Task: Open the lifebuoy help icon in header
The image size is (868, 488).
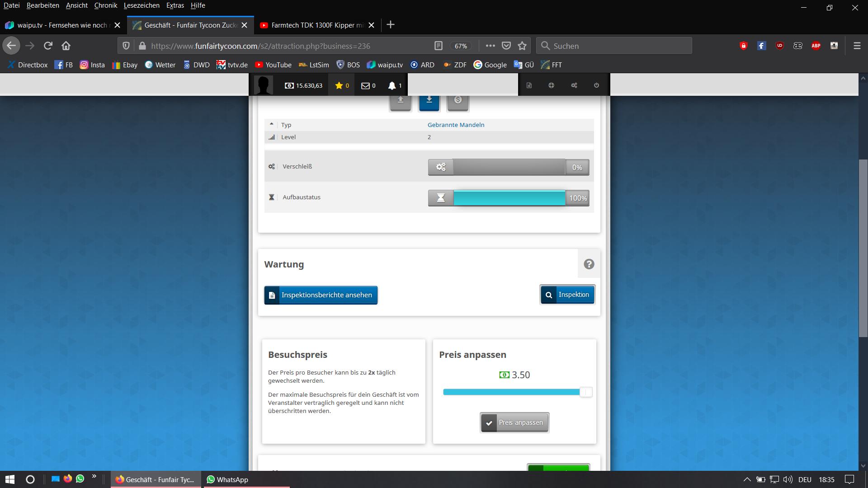Action: click(x=551, y=85)
